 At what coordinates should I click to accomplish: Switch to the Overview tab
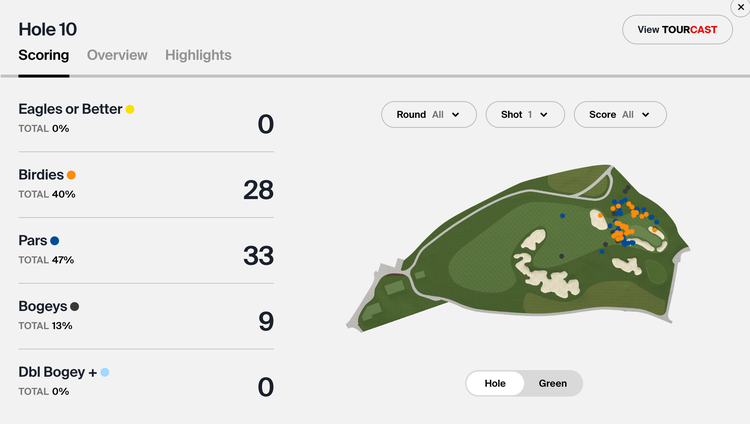(117, 56)
